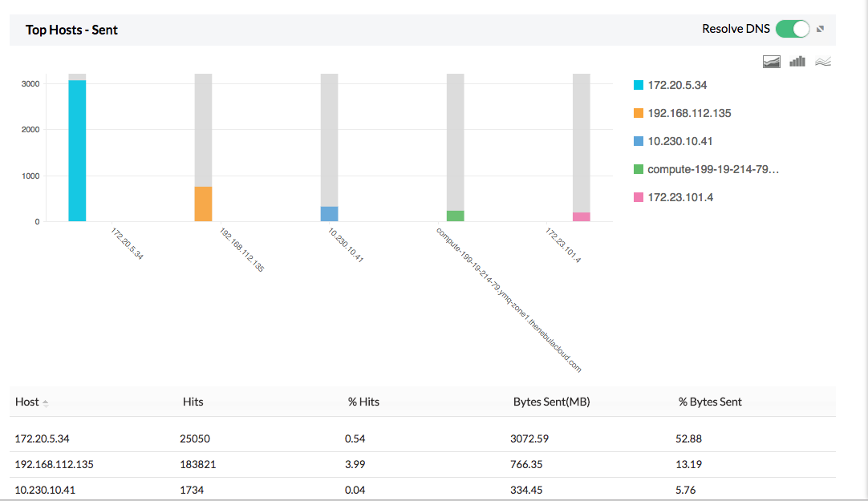The height and width of the screenshot is (501, 868).
Task: Switch to the bar chart view
Action: 797,62
